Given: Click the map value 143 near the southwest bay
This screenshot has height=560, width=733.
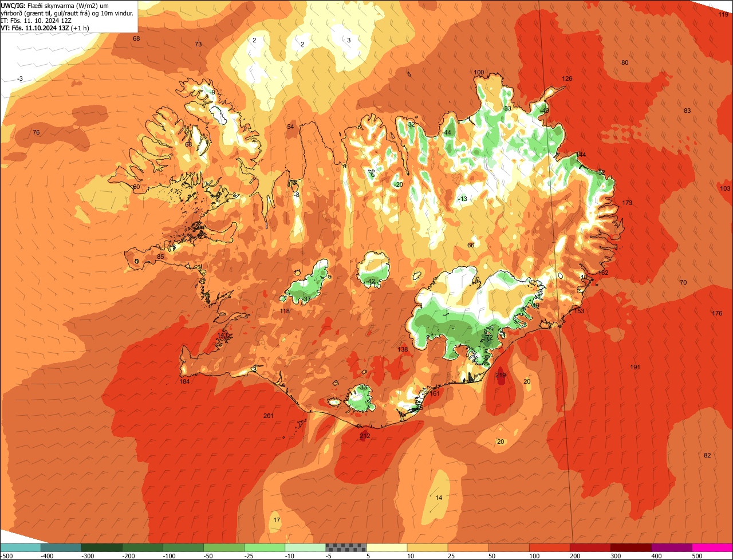Looking at the screenshot, I should (x=223, y=334).
